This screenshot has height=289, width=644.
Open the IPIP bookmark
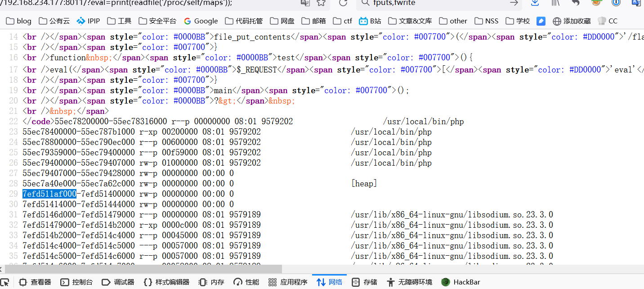point(88,21)
